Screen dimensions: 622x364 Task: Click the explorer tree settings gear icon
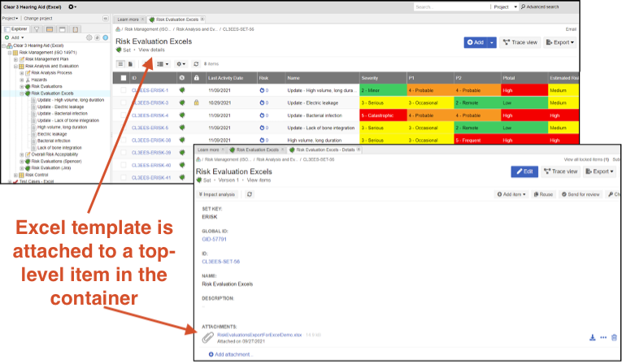tap(89, 37)
